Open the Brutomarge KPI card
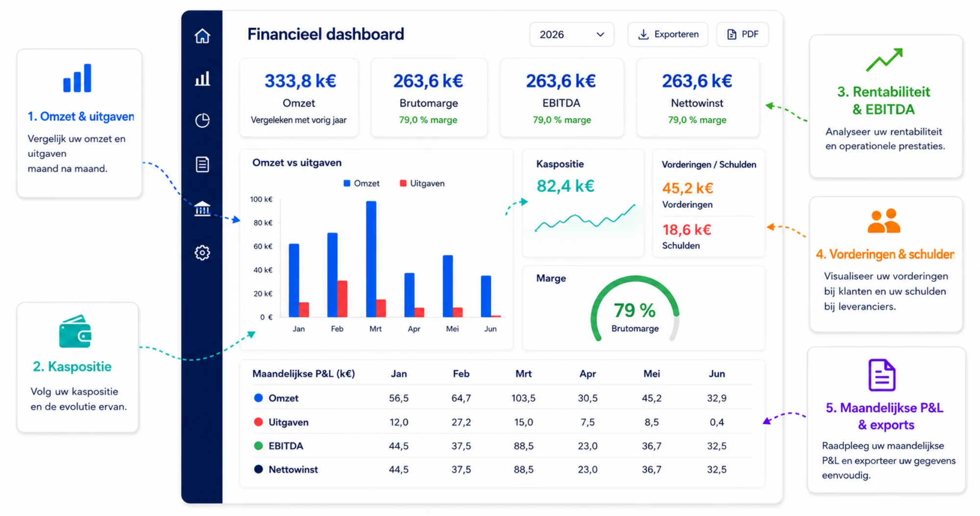 (x=429, y=98)
